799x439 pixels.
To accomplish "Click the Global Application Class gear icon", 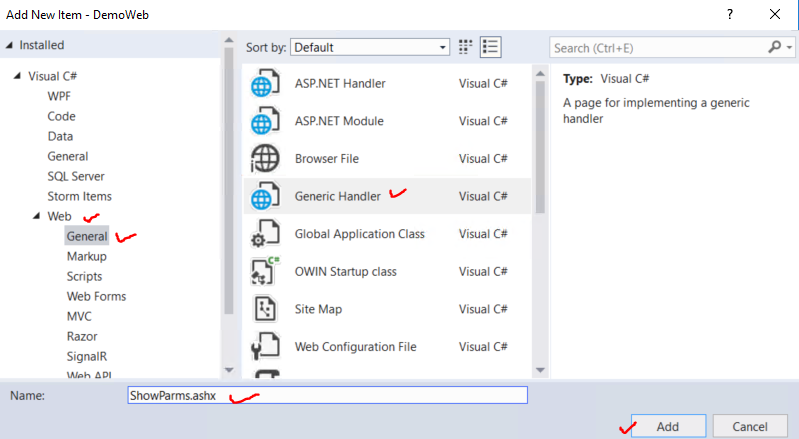I will point(265,234).
